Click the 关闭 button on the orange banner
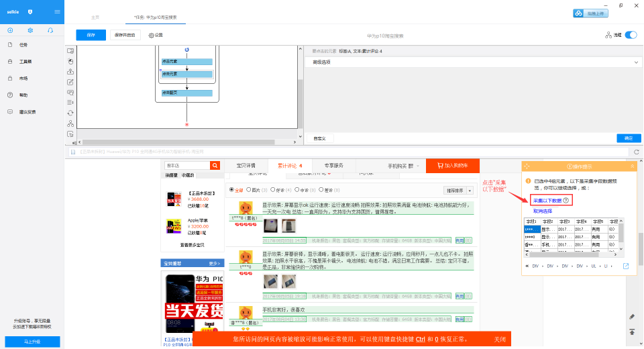 [x=500, y=340]
